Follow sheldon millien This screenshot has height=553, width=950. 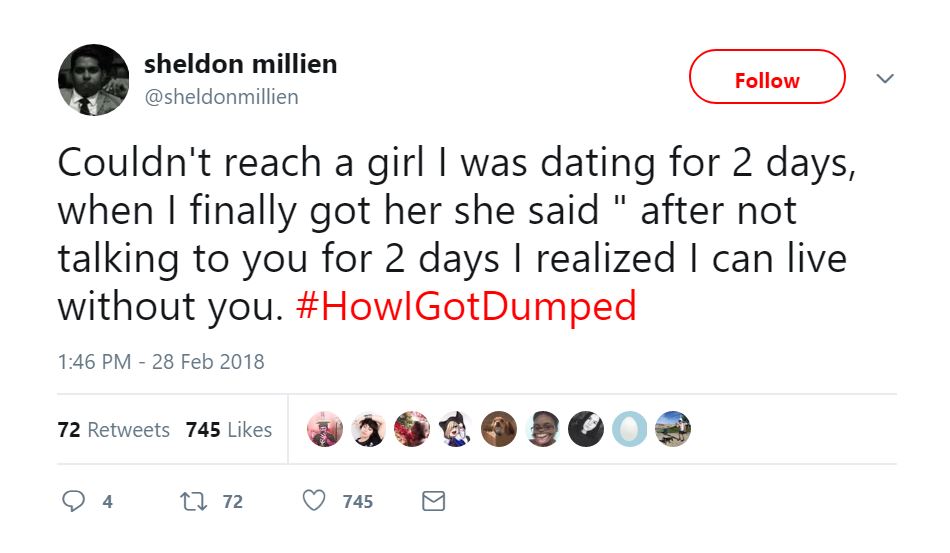click(x=767, y=77)
